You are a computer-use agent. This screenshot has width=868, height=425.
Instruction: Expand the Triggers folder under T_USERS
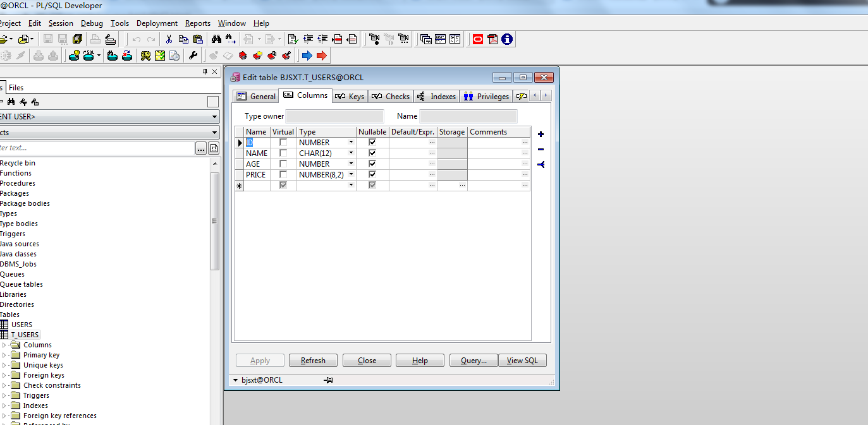click(4, 395)
